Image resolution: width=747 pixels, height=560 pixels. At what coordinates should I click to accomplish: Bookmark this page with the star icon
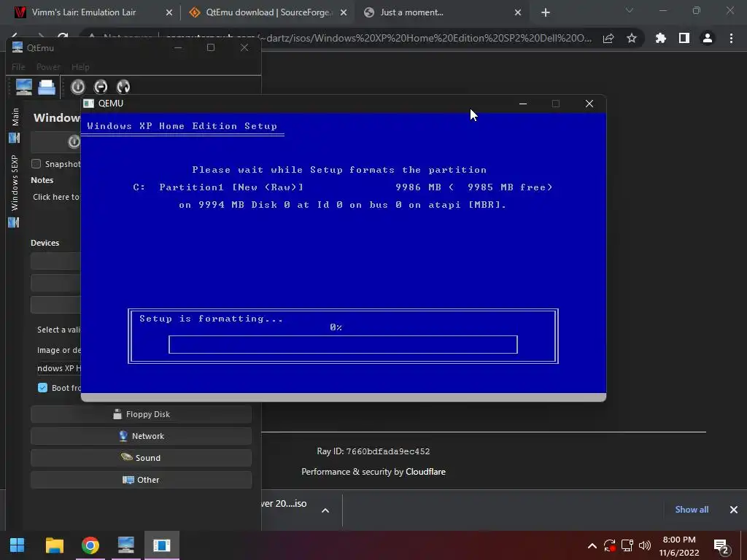(x=632, y=39)
